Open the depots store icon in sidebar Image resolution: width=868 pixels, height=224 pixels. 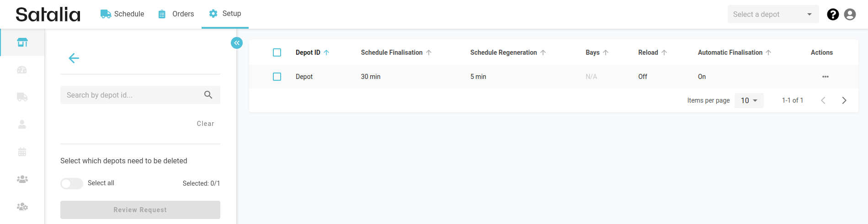pos(22,42)
